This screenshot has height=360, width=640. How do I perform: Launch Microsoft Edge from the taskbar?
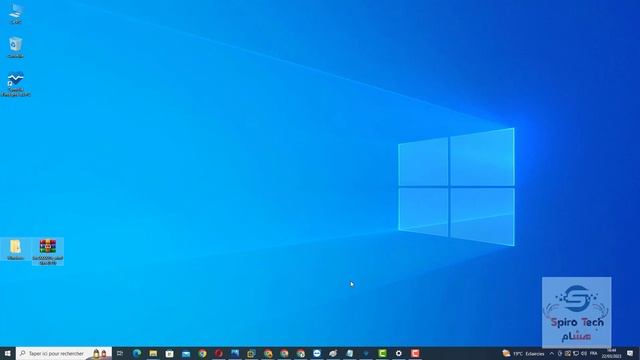[x=137, y=353]
